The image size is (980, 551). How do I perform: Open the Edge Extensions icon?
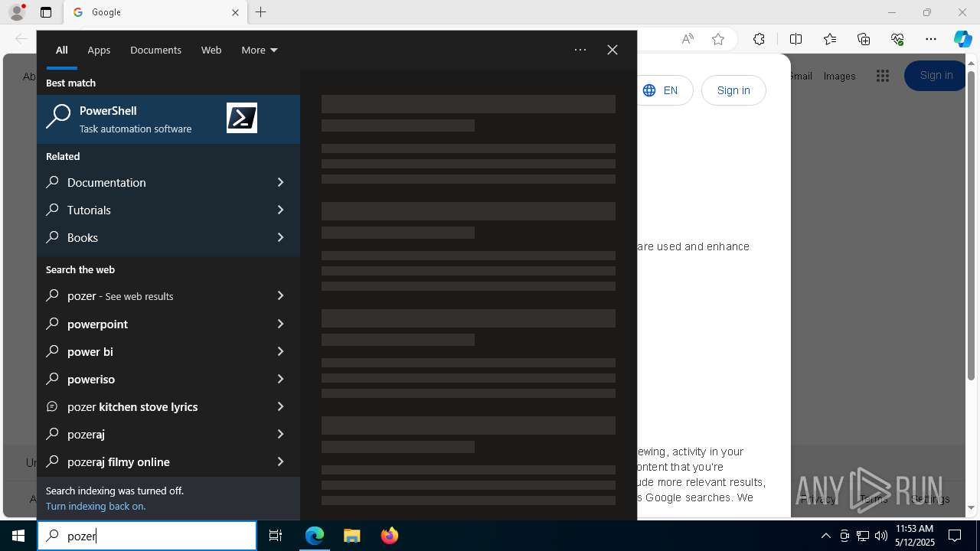759,39
